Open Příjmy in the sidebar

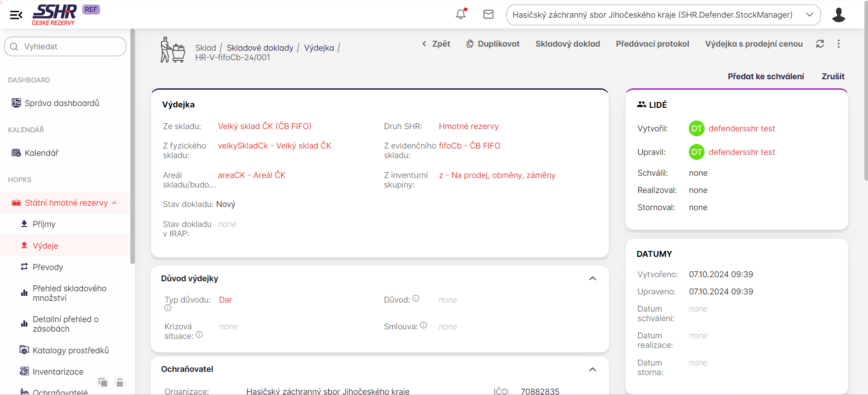[x=44, y=224]
